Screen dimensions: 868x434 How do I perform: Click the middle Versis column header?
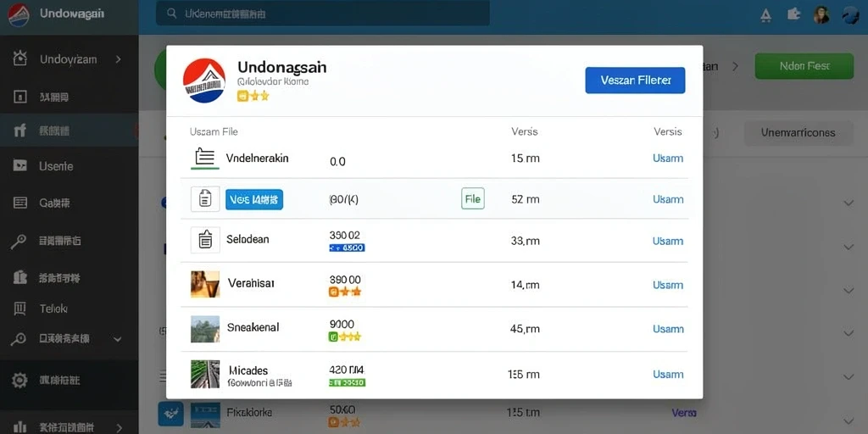(524, 131)
